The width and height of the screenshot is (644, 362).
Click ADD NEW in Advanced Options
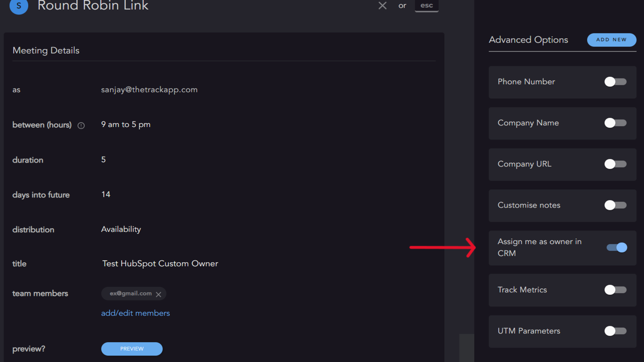pos(611,40)
